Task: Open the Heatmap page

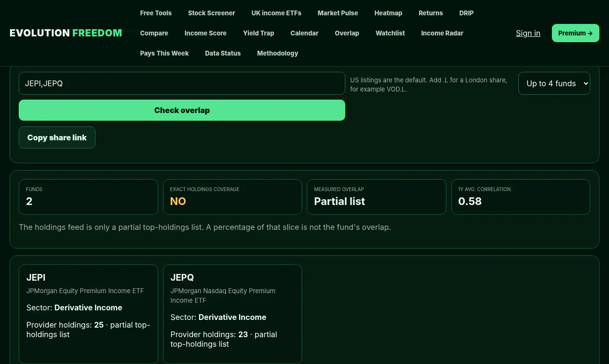Action: pos(388,13)
